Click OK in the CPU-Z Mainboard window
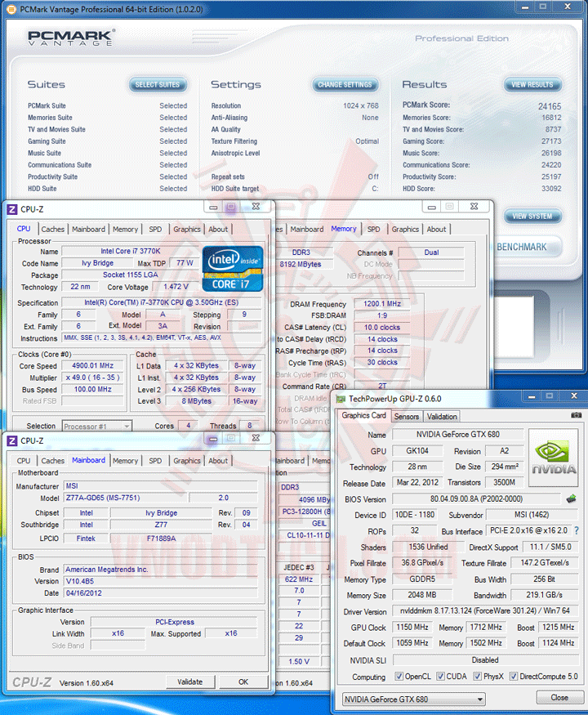588x715 pixels. (243, 681)
